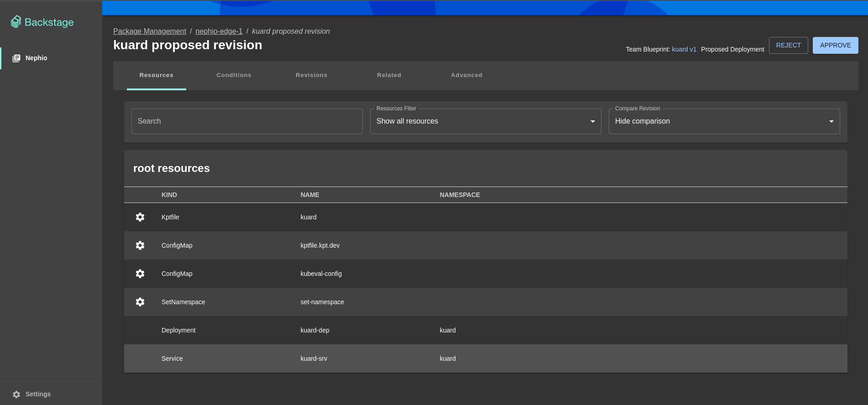The image size is (868, 405).
Task: Open the Kptfile resource row
Action: point(486,217)
